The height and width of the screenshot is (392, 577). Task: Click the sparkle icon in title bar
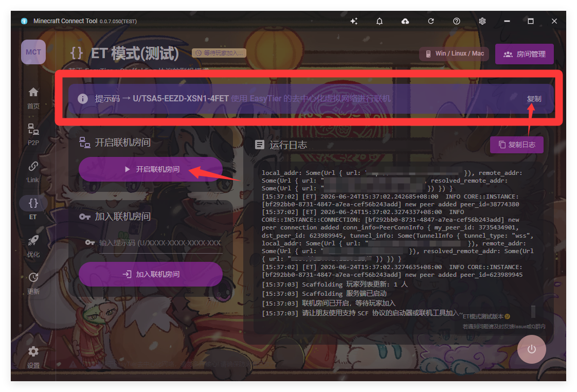354,21
